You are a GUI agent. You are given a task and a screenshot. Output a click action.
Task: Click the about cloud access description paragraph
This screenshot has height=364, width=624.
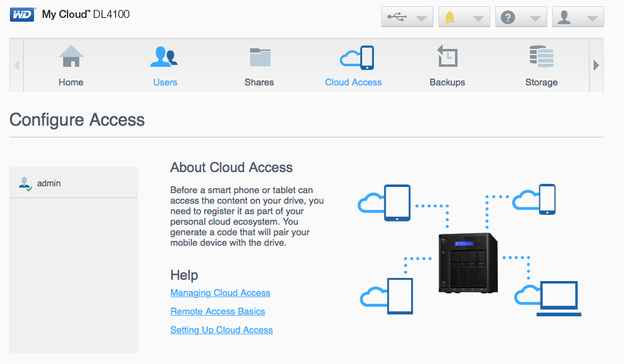point(247,217)
